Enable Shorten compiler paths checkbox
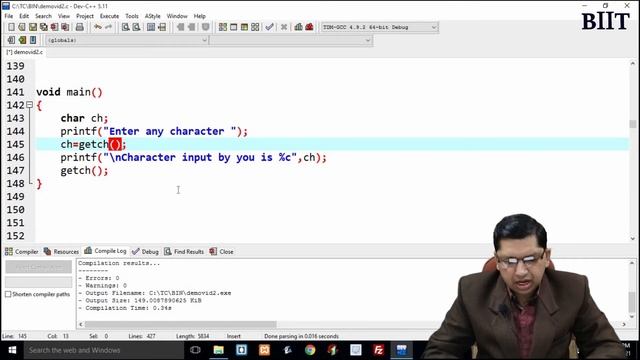This screenshot has height=360, width=640. (8, 294)
